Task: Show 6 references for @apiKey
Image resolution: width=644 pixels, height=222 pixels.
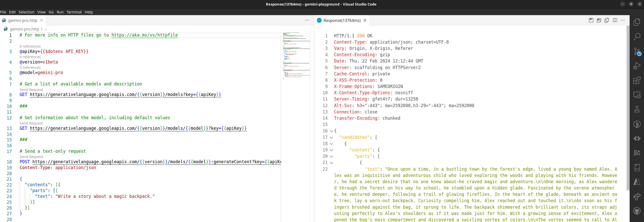Action: coord(30,46)
